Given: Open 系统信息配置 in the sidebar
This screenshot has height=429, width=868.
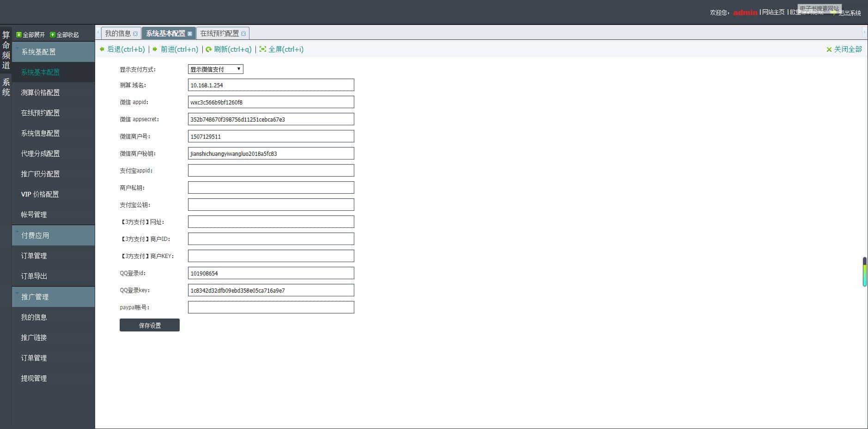Looking at the screenshot, I should click(x=54, y=133).
